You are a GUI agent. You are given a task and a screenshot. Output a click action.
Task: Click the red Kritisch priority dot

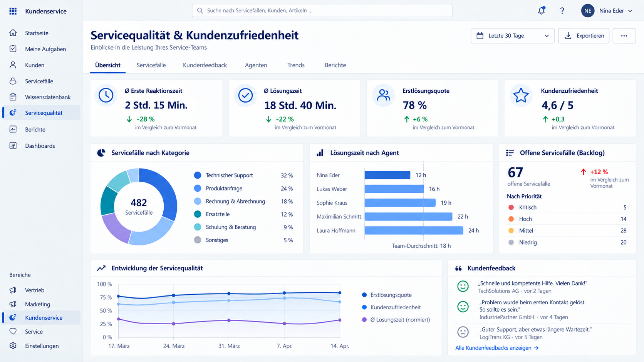click(x=511, y=207)
